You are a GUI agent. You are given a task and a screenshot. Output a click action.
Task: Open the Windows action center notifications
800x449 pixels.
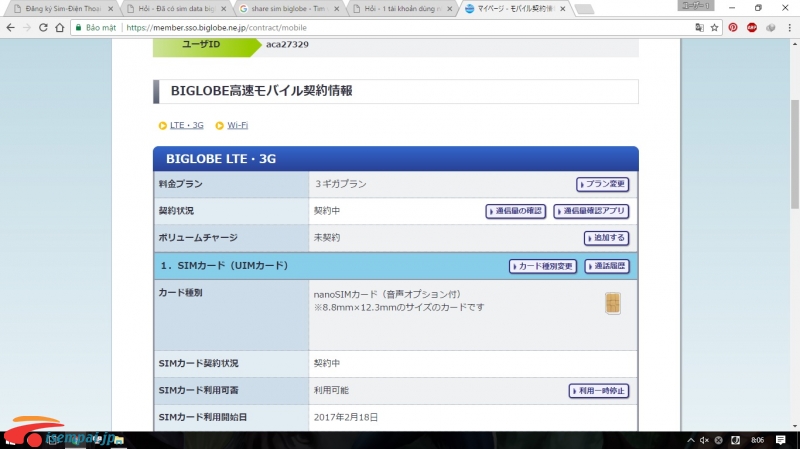pos(780,440)
